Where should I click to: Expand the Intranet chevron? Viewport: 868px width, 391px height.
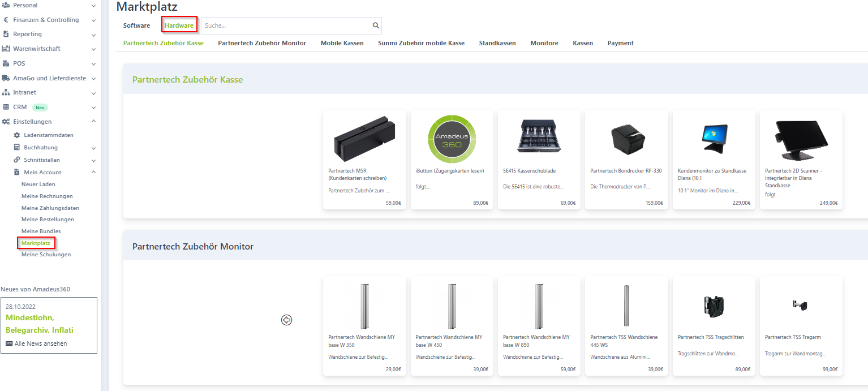click(93, 93)
